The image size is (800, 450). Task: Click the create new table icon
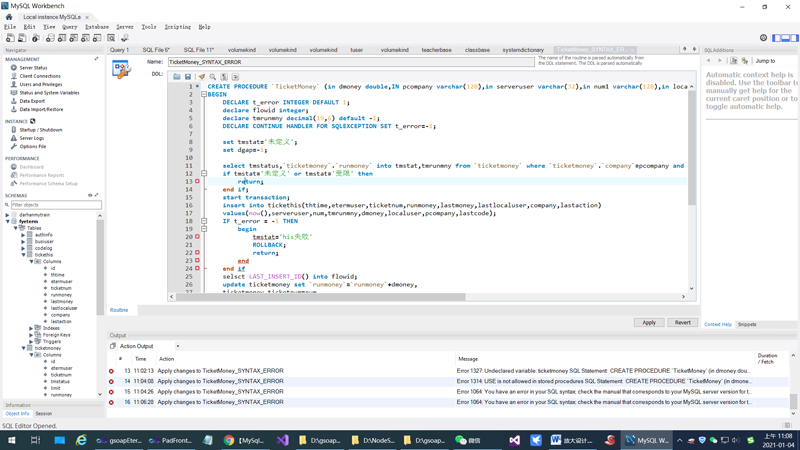tap(62, 38)
